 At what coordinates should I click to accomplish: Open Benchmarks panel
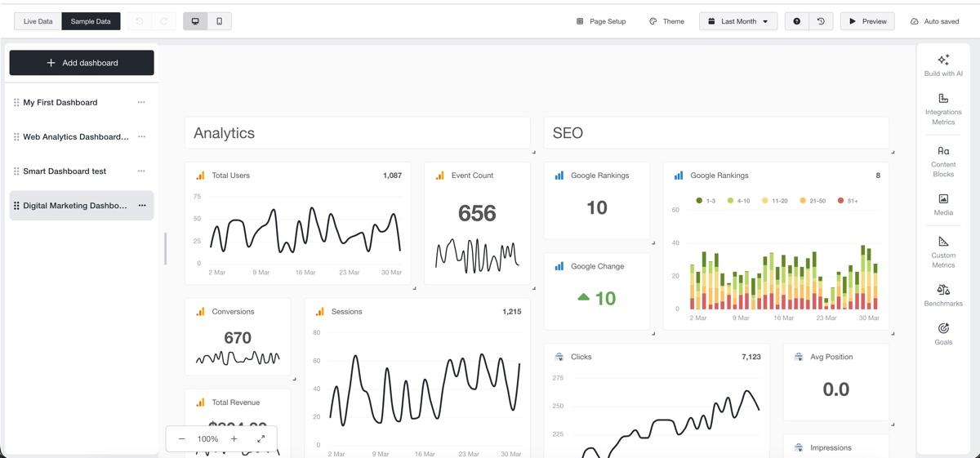(x=943, y=295)
